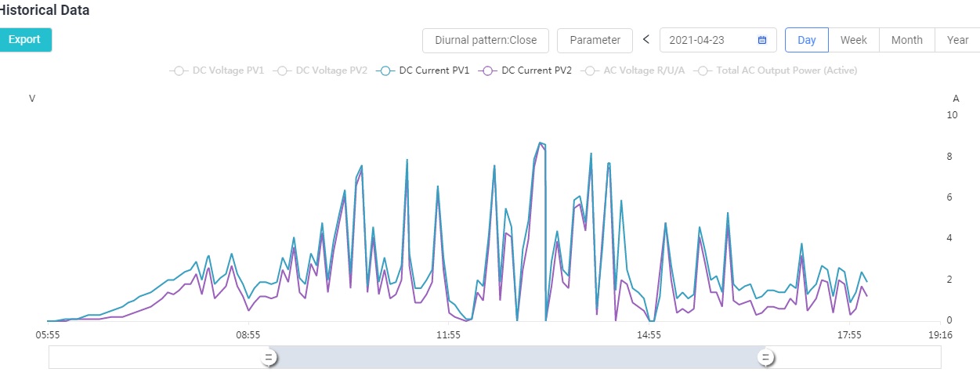Click the AC Voltage R/U/A legend marker
This screenshot has height=372, width=980.
click(590, 70)
